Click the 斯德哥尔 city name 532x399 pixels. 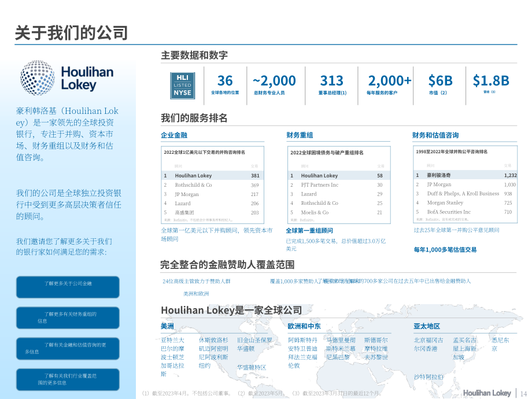click(376, 340)
